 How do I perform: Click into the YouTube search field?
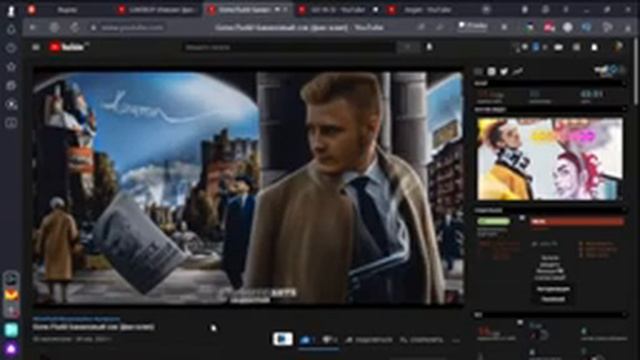point(289,47)
